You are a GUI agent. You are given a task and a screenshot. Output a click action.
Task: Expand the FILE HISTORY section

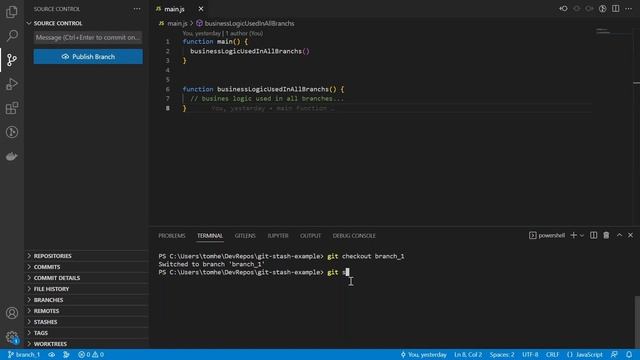coord(87,289)
